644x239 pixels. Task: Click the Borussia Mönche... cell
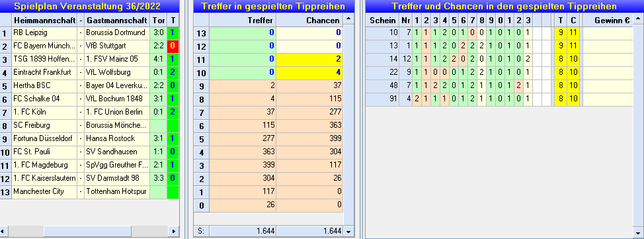(x=117, y=125)
